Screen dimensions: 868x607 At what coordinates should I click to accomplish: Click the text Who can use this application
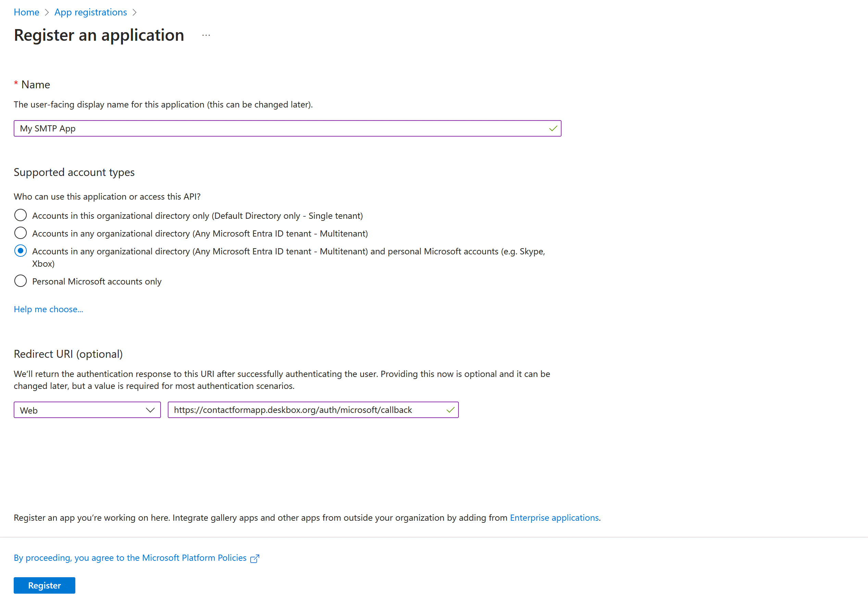(108, 197)
